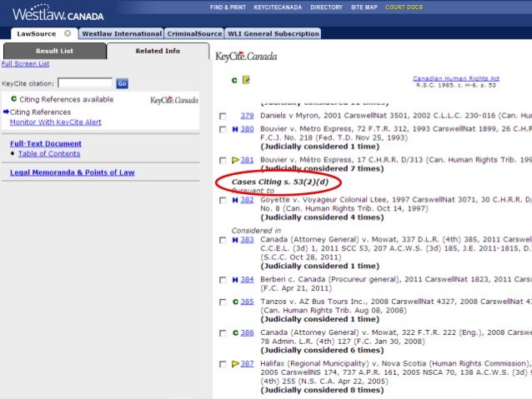Click the blue H flag beside case 384

click(x=235, y=280)
